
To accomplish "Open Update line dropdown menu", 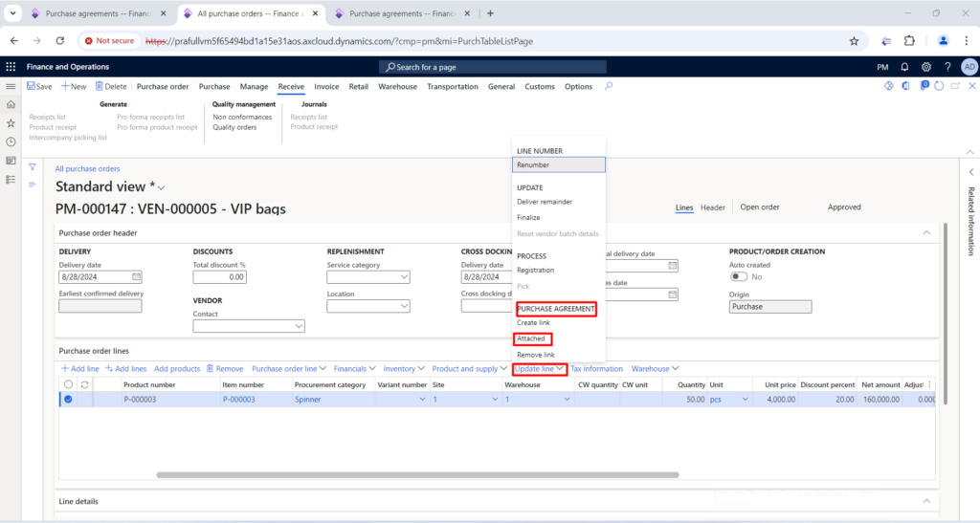I will 540,369.
